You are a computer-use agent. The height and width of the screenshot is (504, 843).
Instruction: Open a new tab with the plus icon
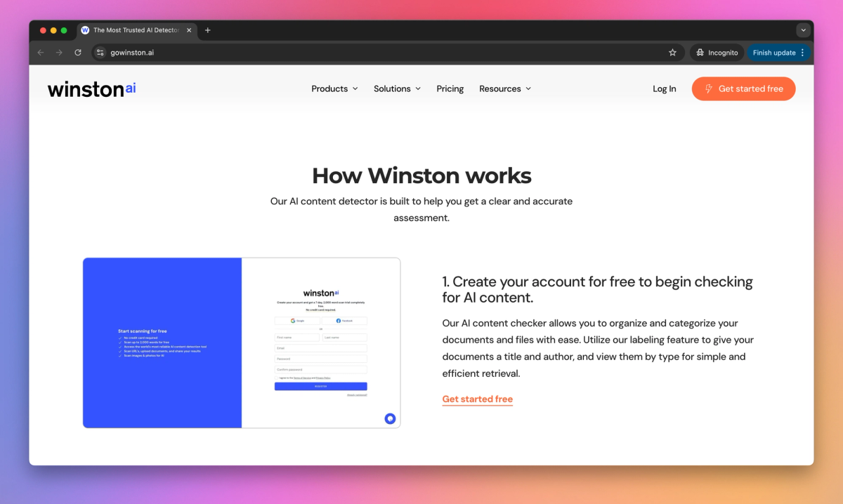(207, 30)
